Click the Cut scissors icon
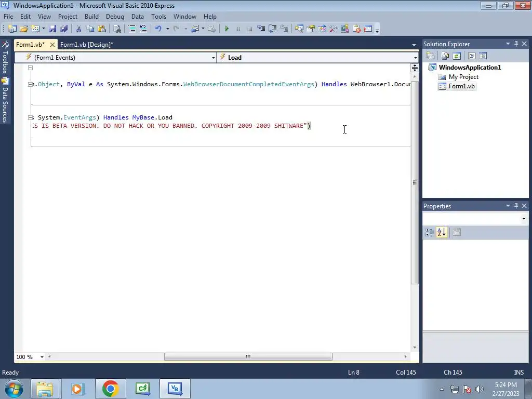The image size is (532, 399). point(79,29)
